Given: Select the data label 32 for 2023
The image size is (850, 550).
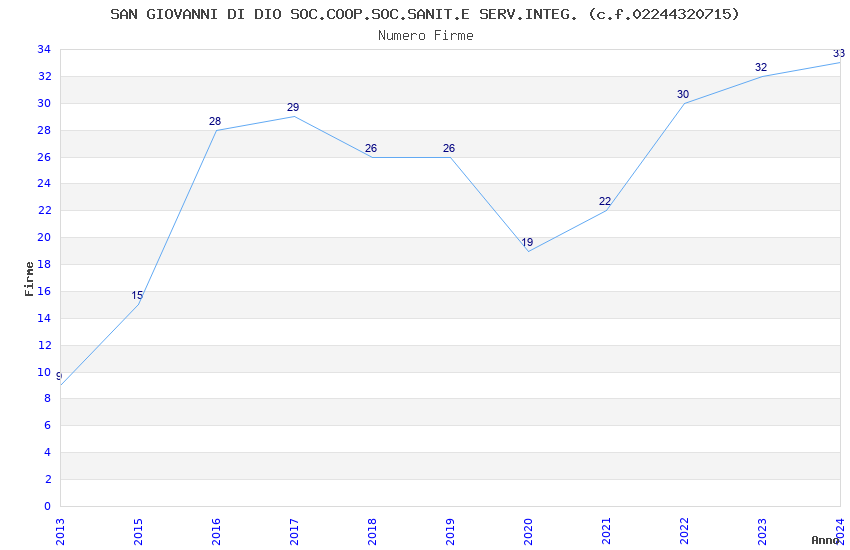Looking at the screenshot, I should pos(761,67).
